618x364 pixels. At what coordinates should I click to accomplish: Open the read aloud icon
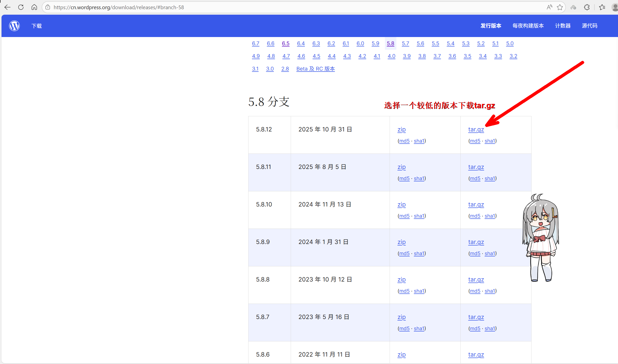549,7
